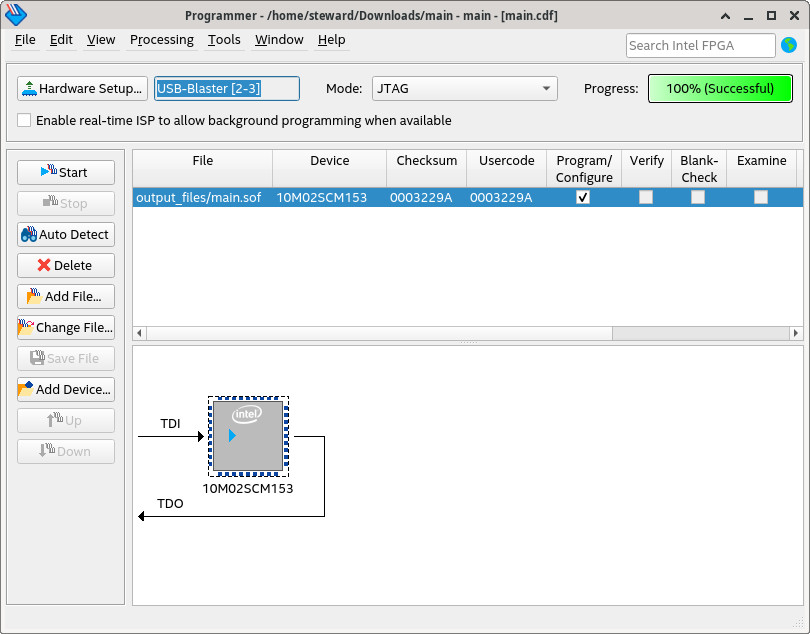Click the disabled Stop button
The image size is (810, 634).
pyautogui.click(x=66, y=203)
